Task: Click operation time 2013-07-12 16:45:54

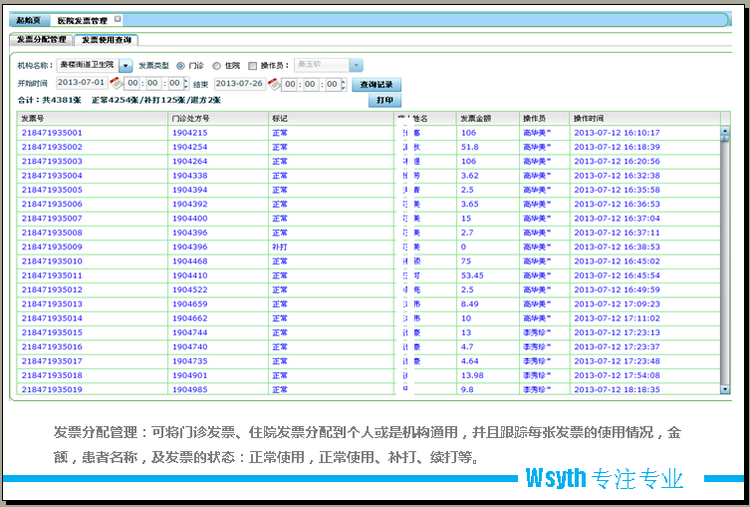Action: (x=617, y=276)
